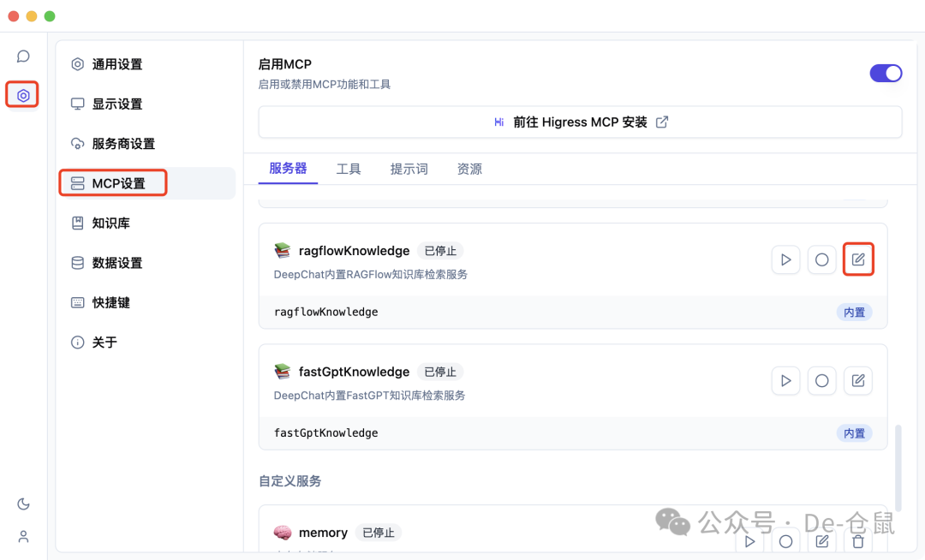Open the Settings gear in the left sidebar

(x=22, y=94)
